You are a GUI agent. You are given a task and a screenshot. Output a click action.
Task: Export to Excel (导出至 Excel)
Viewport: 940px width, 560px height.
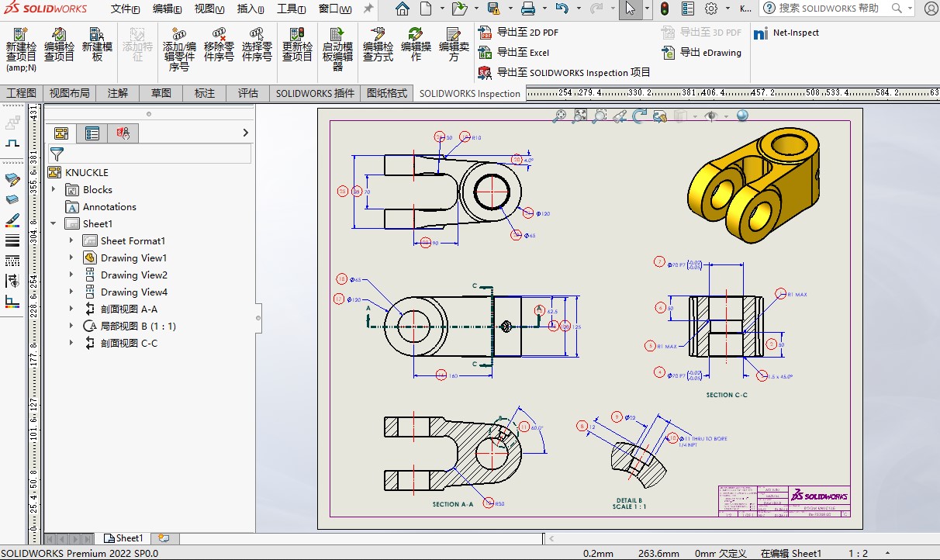pos(513,53)
